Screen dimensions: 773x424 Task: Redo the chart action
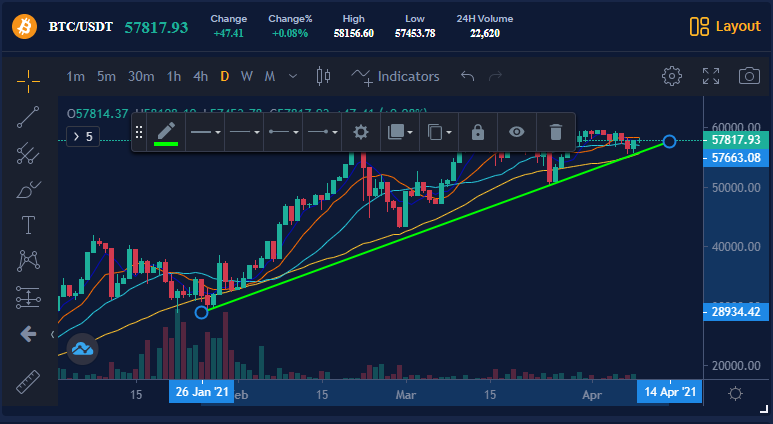tap(495, 76)
